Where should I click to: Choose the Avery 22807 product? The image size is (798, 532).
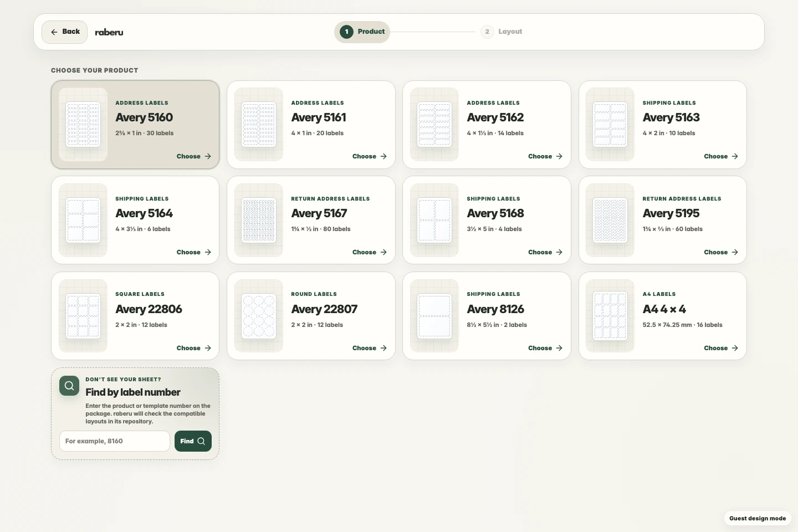pos(370,348)
